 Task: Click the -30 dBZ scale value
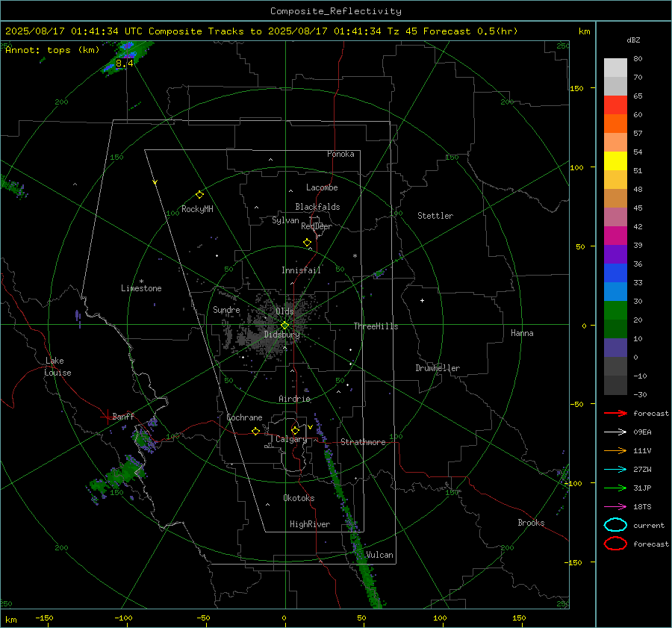pyautogui.click(x=640, y=394)
